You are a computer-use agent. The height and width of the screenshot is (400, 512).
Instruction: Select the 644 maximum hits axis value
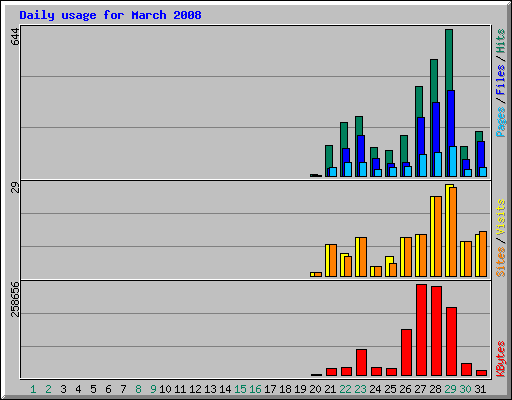[x=15, y=37]
